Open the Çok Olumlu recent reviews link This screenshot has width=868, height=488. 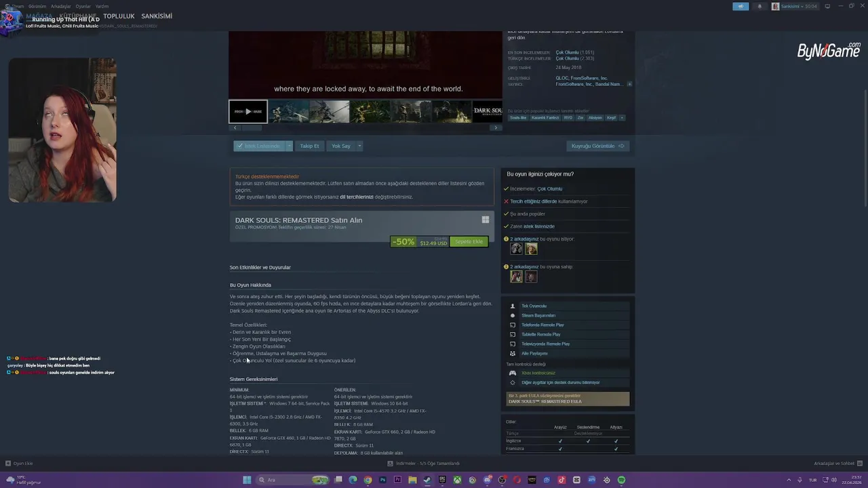coord(568,52)
